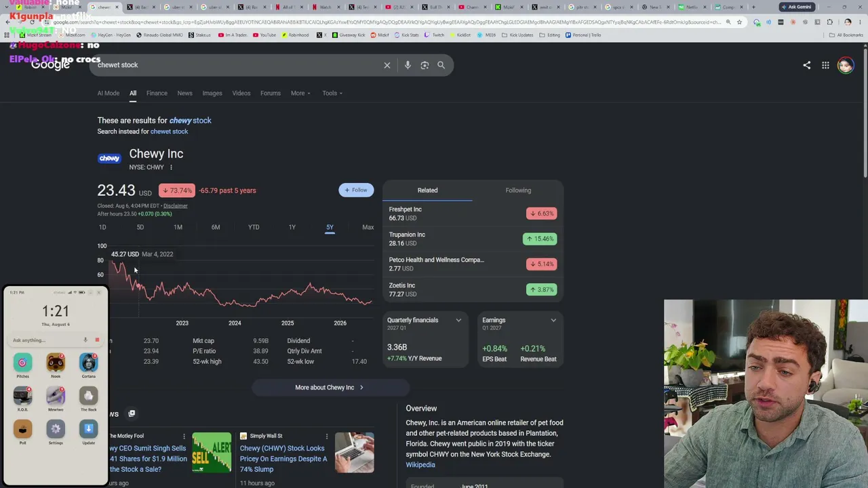Screen dimensions: 868x488
Task: Select the Forums search tab
Action: (271, 94)
